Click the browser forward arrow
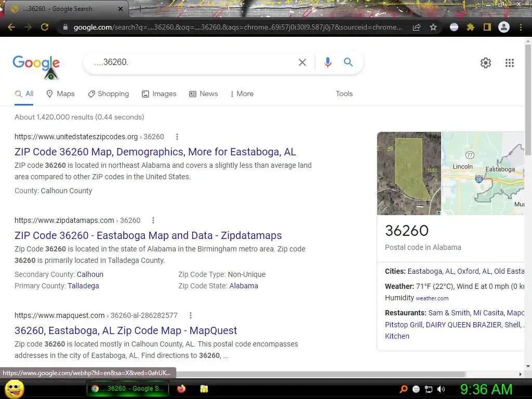The image size is (532, 399). pos(28,27)
